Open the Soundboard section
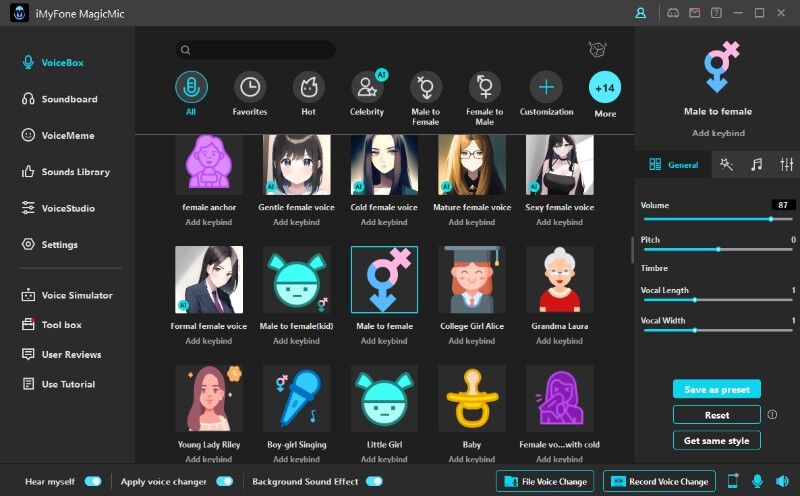The height and width of the screenshot is (496, 800). point(59,99)
